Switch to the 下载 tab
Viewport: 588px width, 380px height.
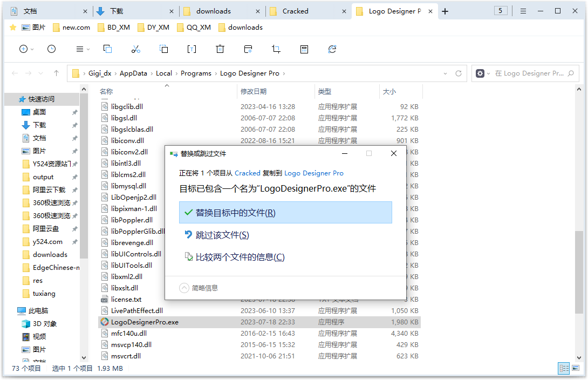[x=135, y=11]
